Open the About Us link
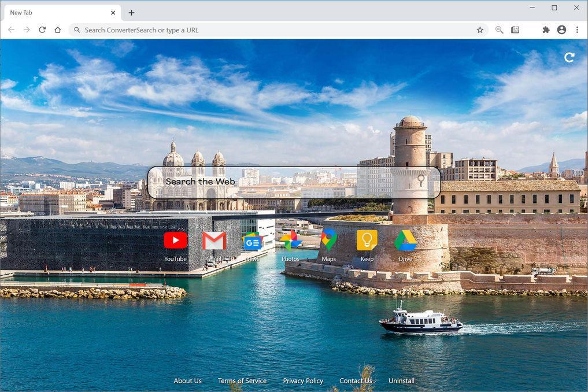 pyautogui.click(x=187, y=381)
